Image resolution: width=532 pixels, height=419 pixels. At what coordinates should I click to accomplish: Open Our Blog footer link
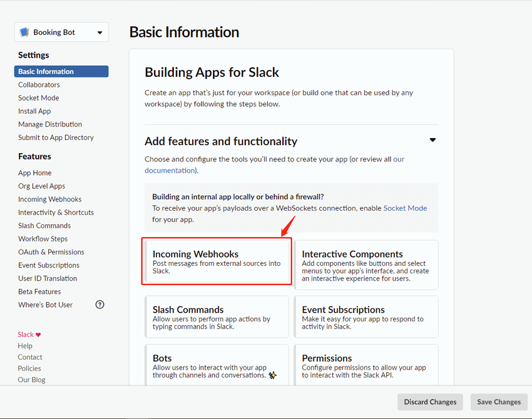pos(31,380)
